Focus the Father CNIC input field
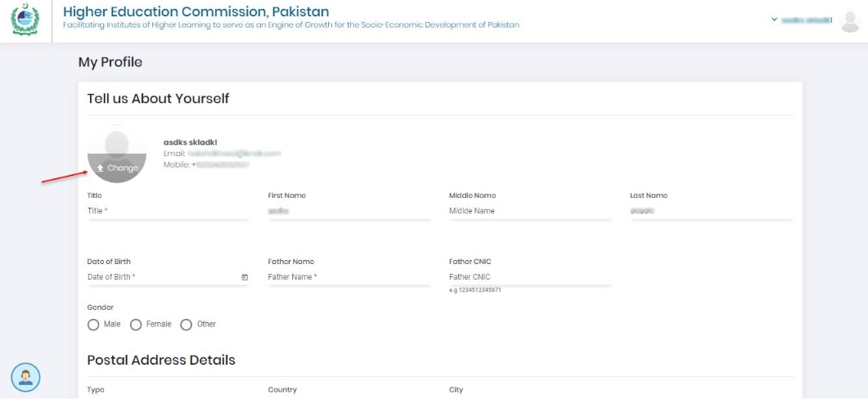This screenshot has height=399, width=868. click(529, 277)
